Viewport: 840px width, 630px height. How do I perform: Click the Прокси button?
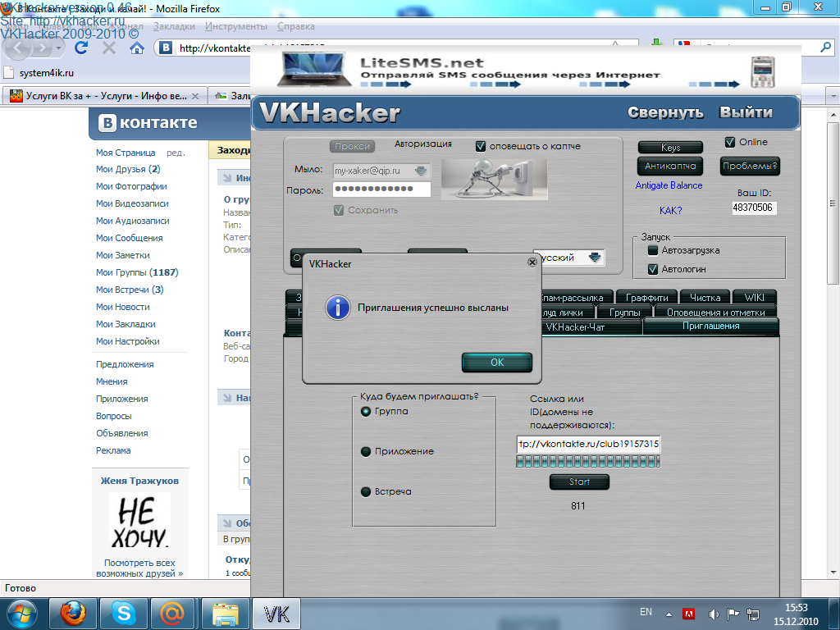(x=352, y=146)
